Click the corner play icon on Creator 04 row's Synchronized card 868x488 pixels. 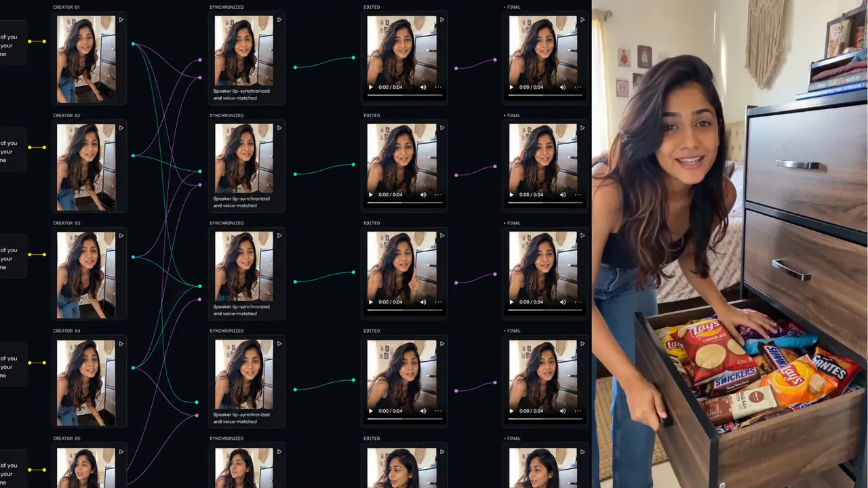coord(279,344)
